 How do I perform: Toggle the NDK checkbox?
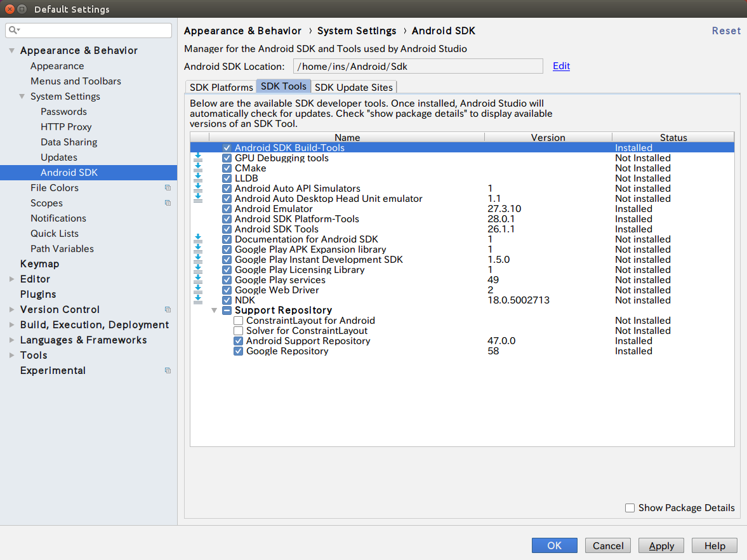pyautogui.click(x=227, y=300)
